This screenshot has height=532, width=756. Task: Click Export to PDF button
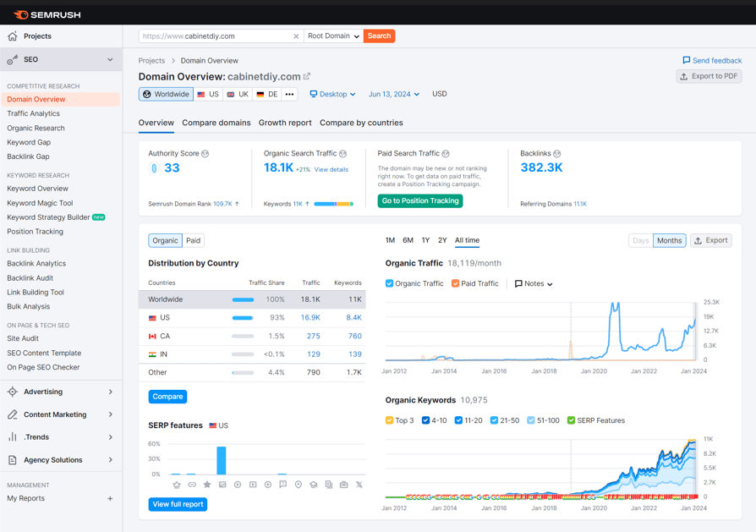coord(709,76)
